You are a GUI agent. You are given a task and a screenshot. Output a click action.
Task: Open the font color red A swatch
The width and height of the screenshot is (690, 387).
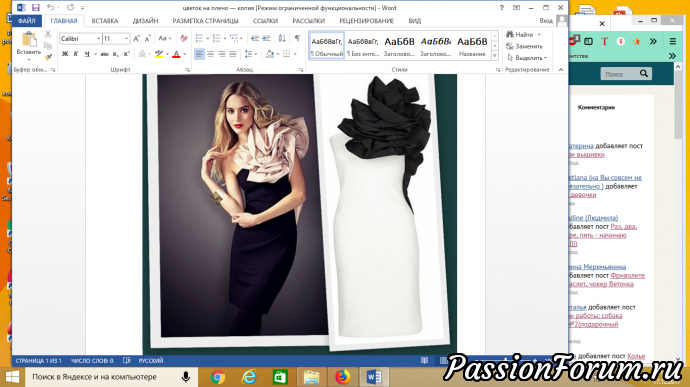176,54
